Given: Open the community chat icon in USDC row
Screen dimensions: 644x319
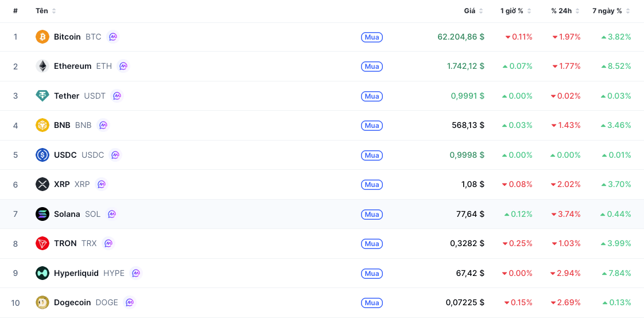Looking at the screenshot, I should click(x=115, y=155).
